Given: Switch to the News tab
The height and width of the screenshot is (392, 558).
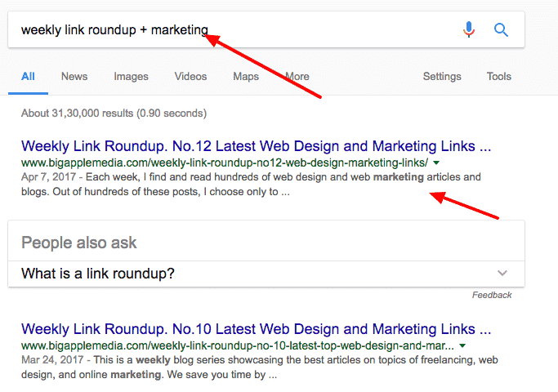Looking at the screenshot, I should 74,77.
